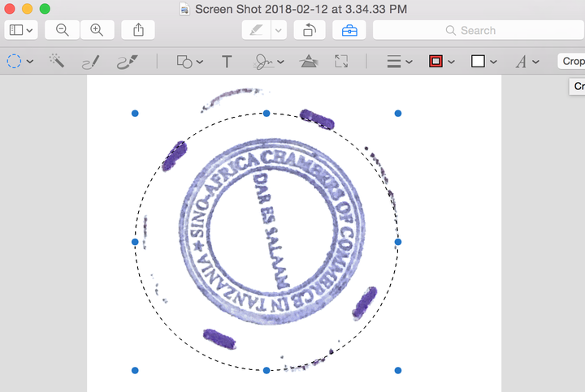Open the Shapes tool menu
Screen dimensions: 585x392
[x=184, y=62]
